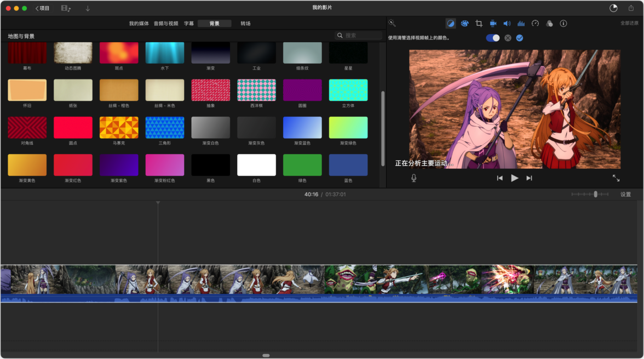This screenshot has width=644, height=359.
Task: Choose the 绿色 green background swatch
Action: click(x=302, y=165)
